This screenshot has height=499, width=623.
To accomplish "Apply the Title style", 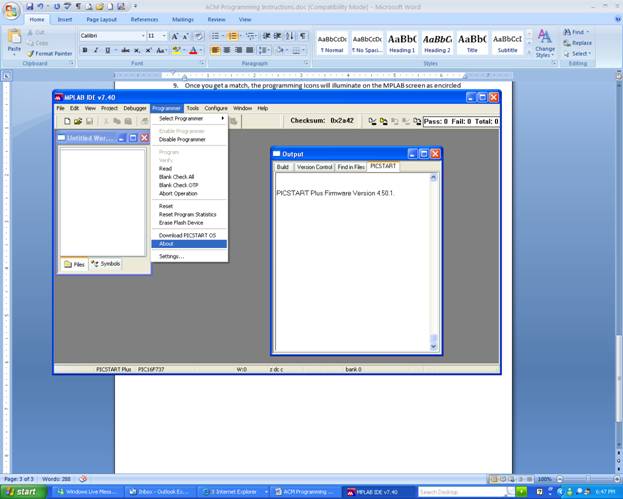I will click(472, 43).
